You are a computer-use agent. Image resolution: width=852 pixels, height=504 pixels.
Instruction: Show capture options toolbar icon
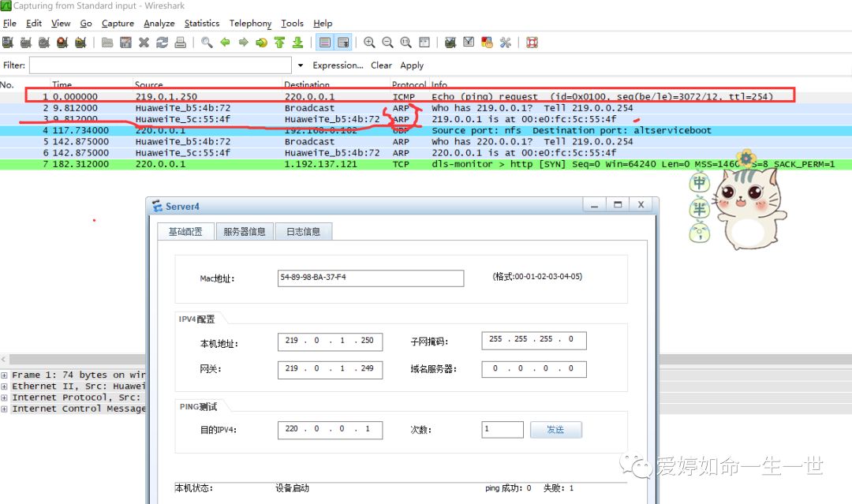25,43
